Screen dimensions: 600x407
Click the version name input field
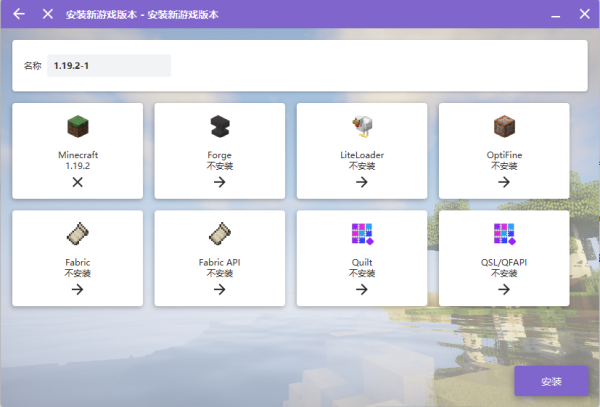109,66
